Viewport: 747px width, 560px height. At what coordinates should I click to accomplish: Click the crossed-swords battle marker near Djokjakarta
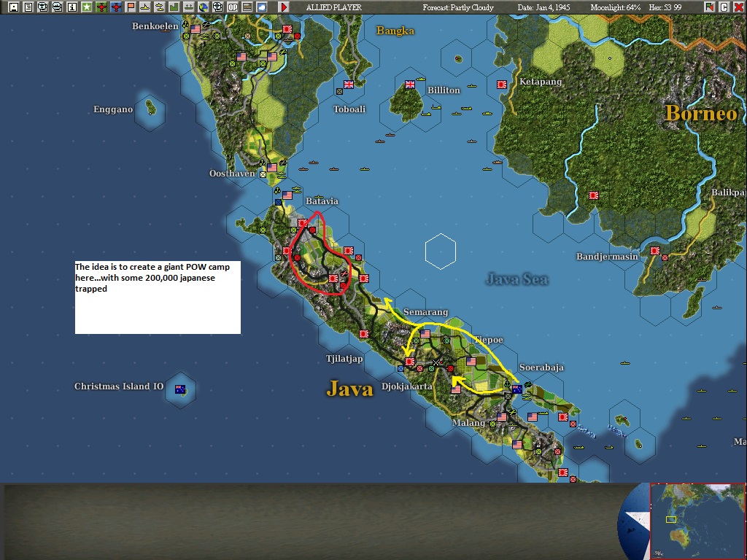[436, 362]
